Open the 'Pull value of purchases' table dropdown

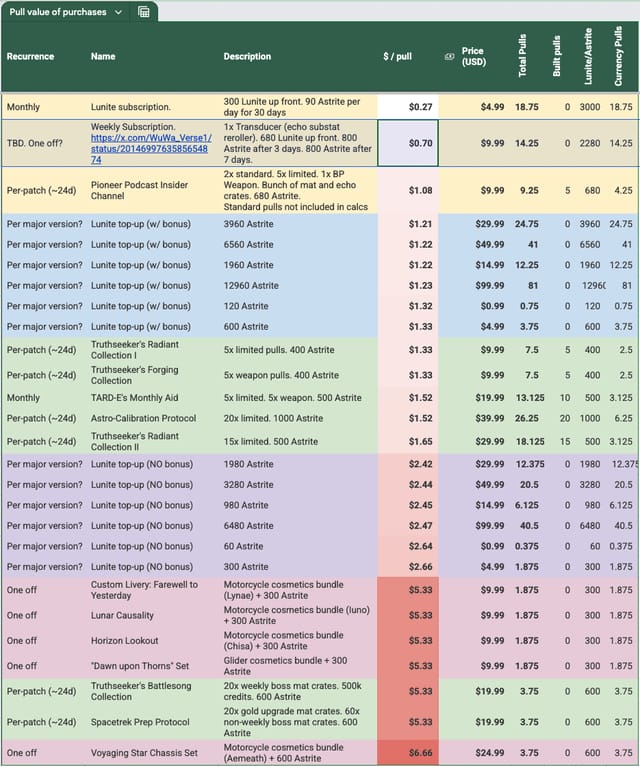118,12
